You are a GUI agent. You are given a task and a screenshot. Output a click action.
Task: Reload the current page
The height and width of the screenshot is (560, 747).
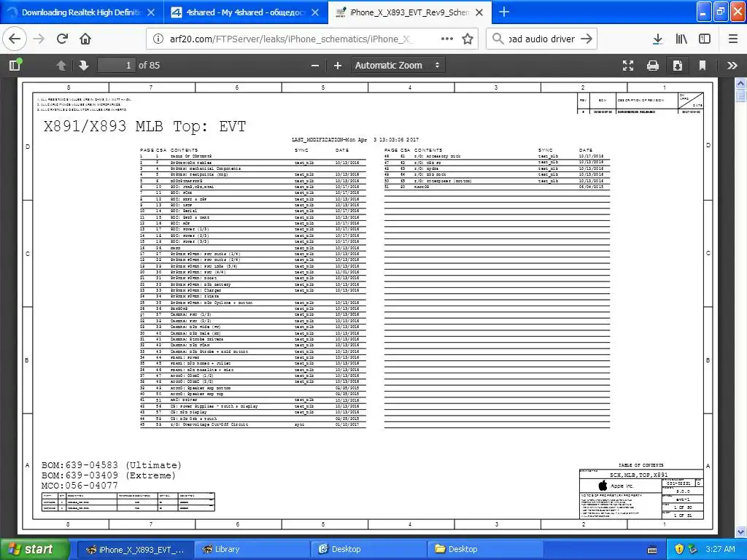tap(62, 39)
